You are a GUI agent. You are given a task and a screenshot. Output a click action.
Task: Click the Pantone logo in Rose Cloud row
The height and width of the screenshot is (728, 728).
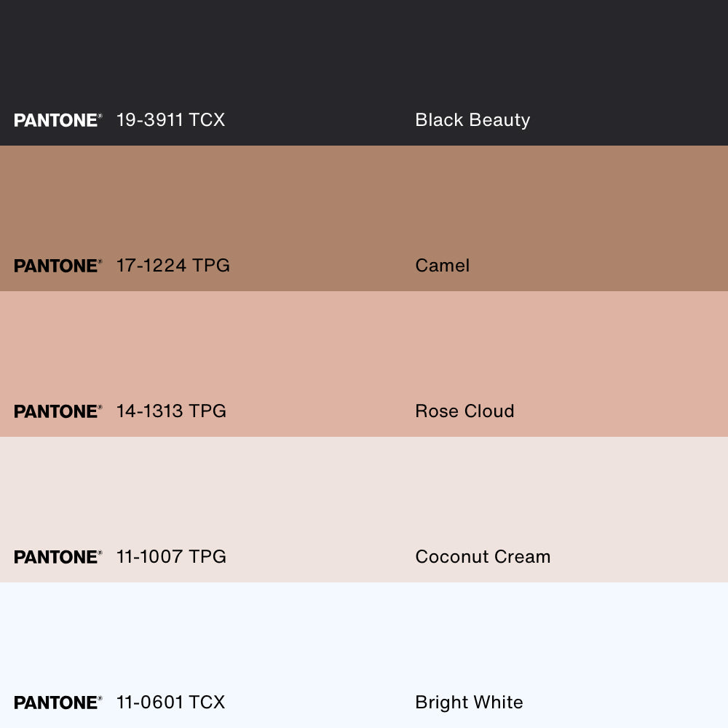(x=58, y=411)
